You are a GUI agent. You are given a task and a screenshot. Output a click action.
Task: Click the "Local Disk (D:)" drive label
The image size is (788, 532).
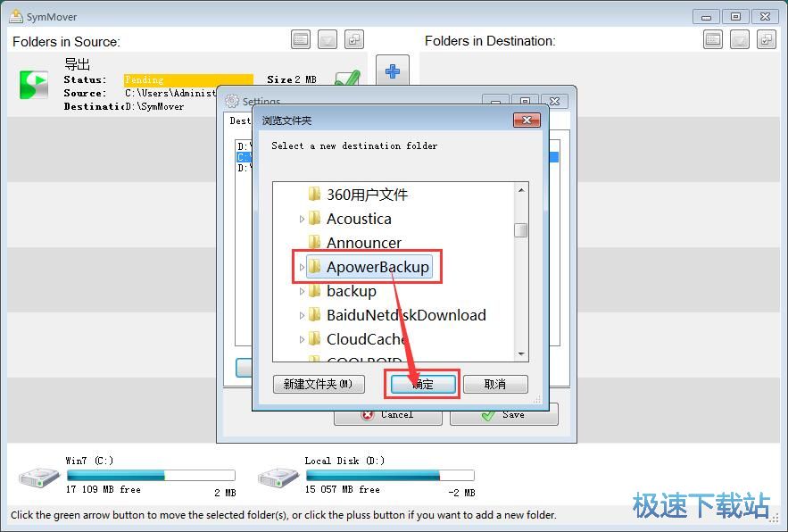344,461
